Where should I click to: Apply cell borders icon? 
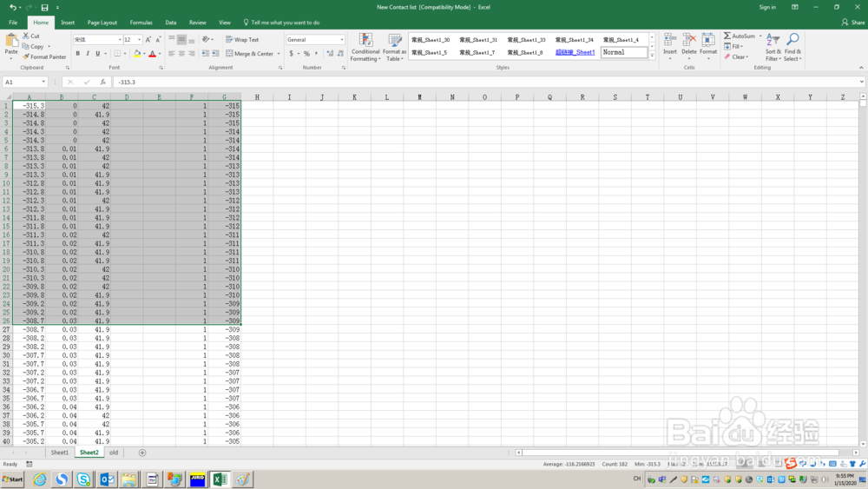[x=117, y=54]
